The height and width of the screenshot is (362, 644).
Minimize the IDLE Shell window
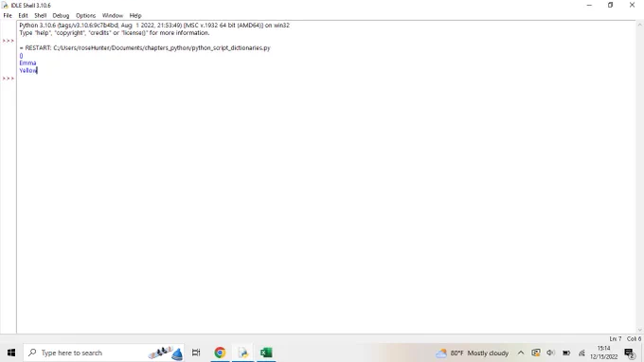pyautogui.click(x=589, y=6)
